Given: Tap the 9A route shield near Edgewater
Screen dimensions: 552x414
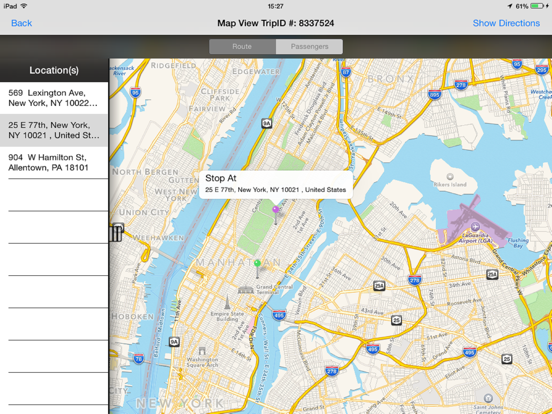Looking at the screenshot, I should 267,123.
